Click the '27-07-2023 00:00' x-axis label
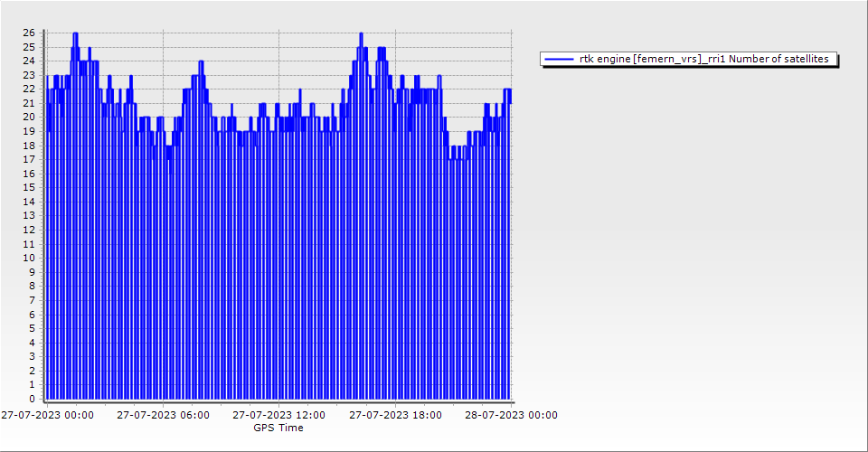Viewport: 868px width, 452px height. coord(47,416)
